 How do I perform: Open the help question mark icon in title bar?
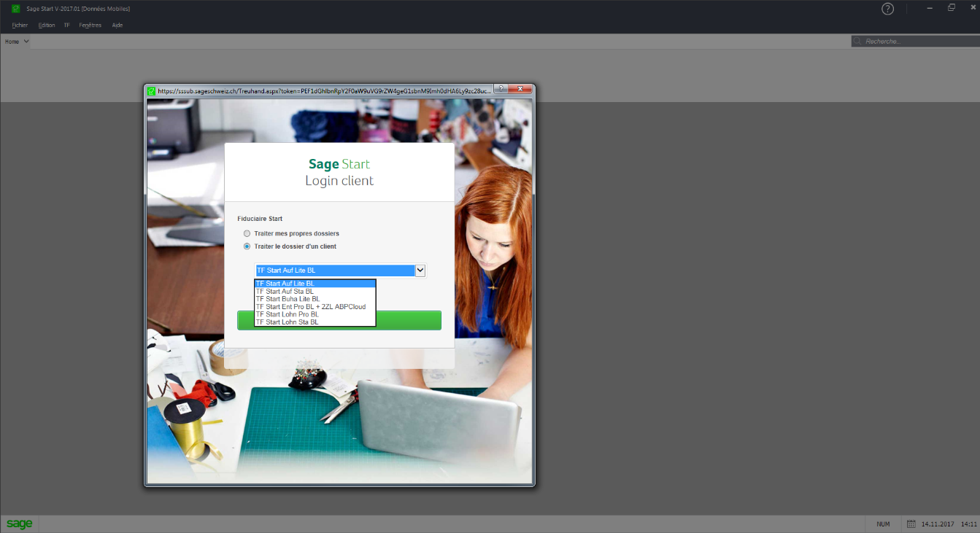pos(887,9)
